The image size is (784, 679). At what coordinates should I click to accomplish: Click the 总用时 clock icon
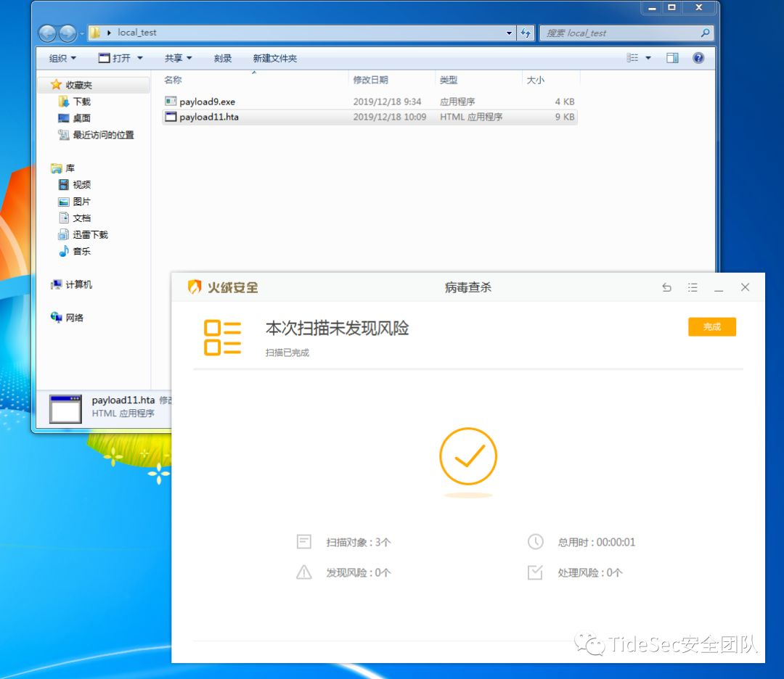click(x=536, y=542)
